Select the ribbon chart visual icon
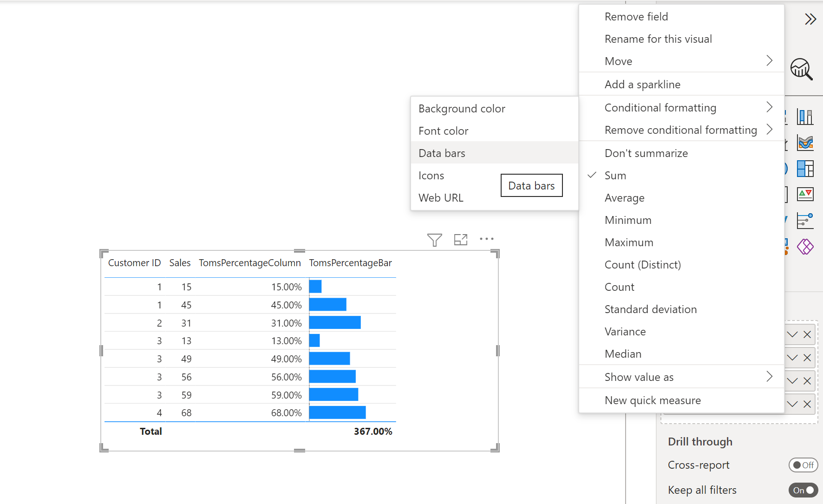The image size is (823, 504). pyautogui.click(x=805, y=143)
